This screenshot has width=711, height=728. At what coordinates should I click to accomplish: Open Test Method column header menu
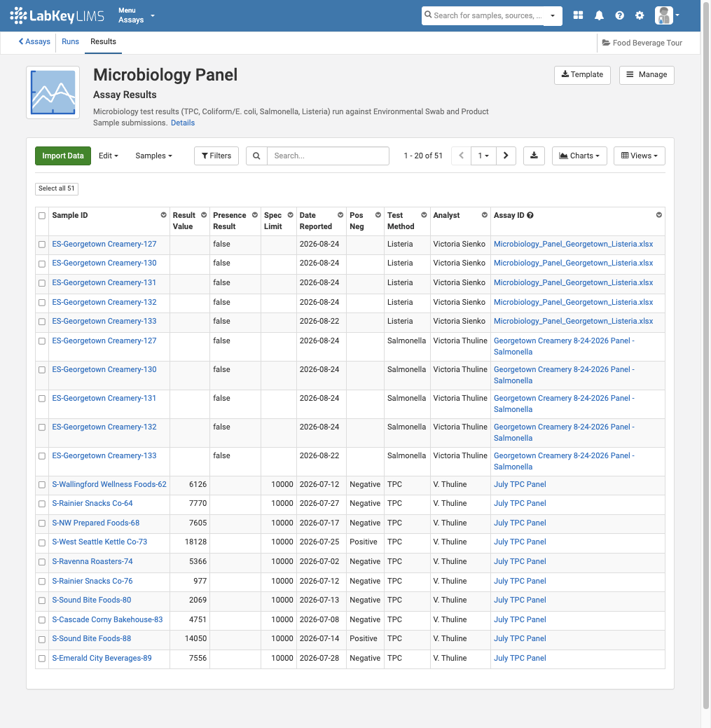tap(424, 215)
